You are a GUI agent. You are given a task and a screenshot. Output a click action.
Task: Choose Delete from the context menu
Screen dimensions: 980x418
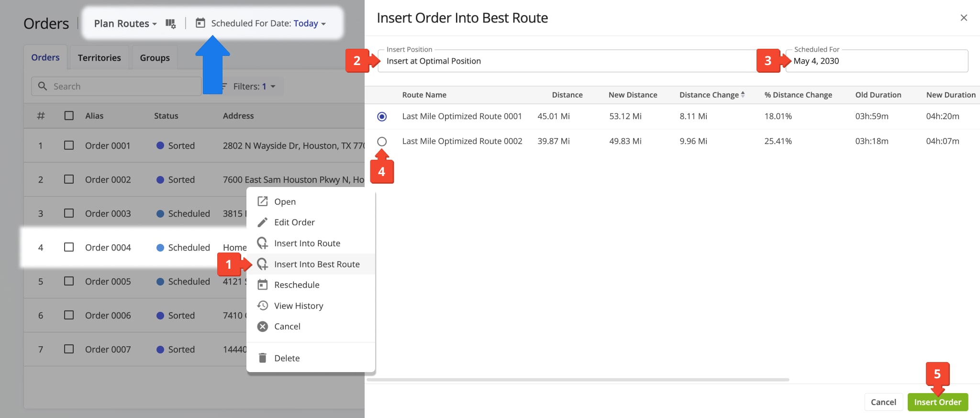311,358
